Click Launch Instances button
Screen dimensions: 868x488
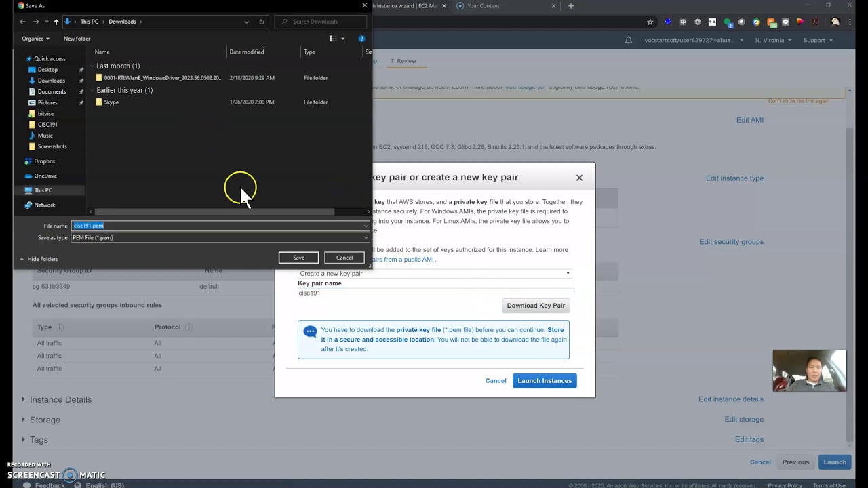pyautogui.click(x=545, y=381)
